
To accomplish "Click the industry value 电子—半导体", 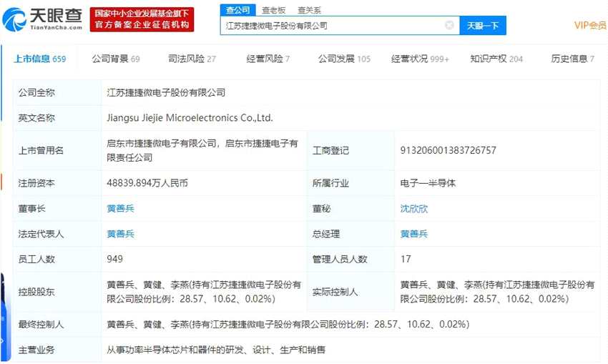I will tap(428, 183).
